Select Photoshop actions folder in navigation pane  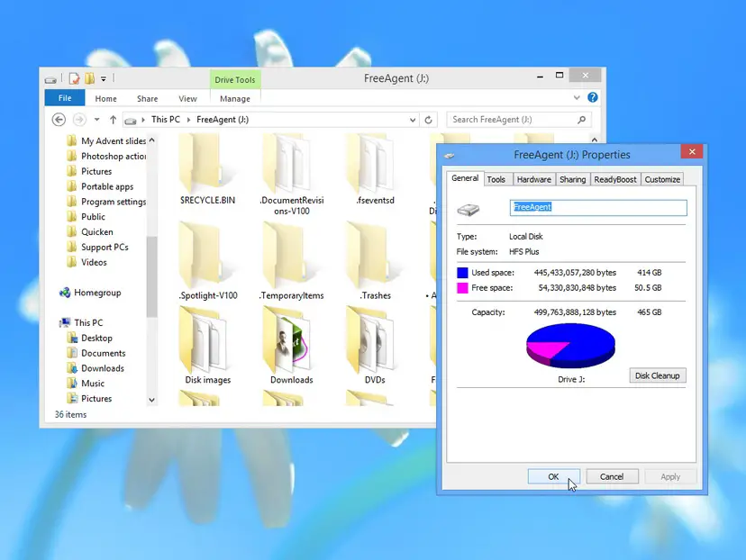tap(107, 156)
